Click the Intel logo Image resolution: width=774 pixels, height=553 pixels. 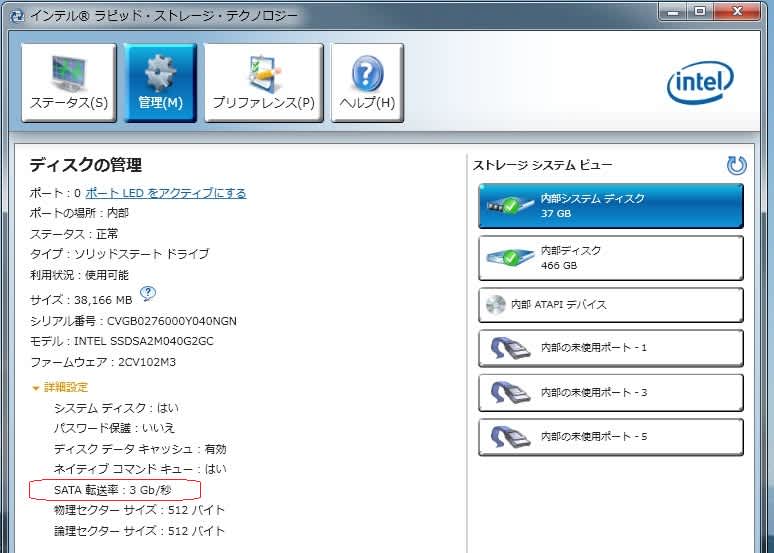point(700,82)
